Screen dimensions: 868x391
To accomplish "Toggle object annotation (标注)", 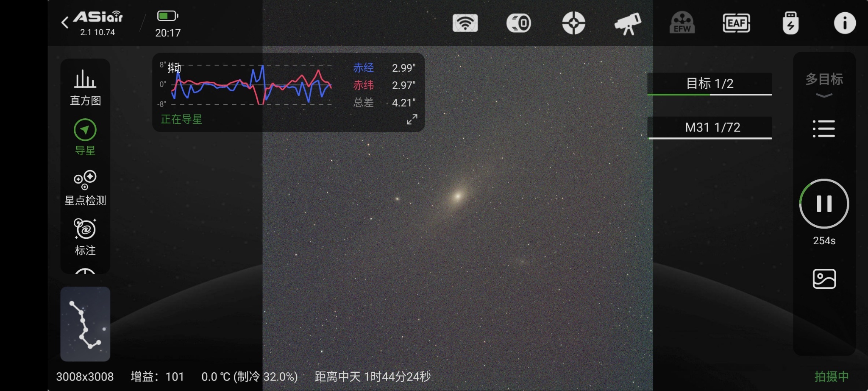I will tap(85, 237).
